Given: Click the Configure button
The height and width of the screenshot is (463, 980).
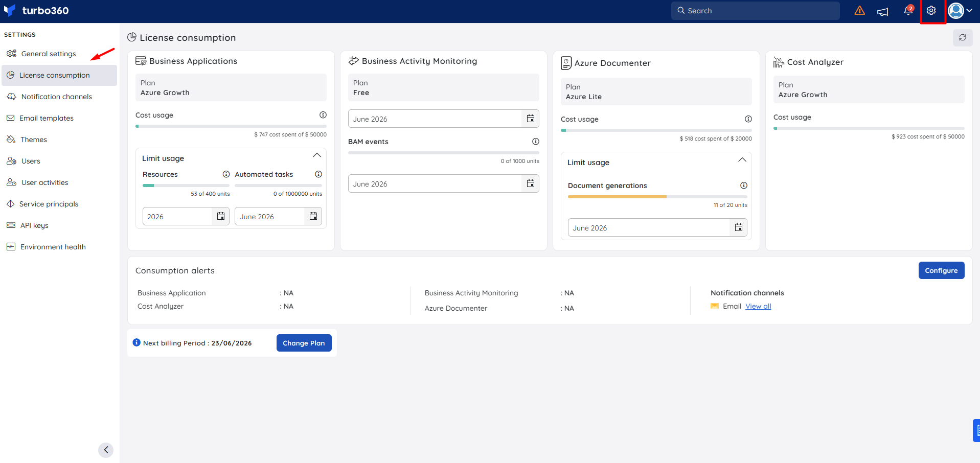Looking at the screenshot, I should coord(941,270).
